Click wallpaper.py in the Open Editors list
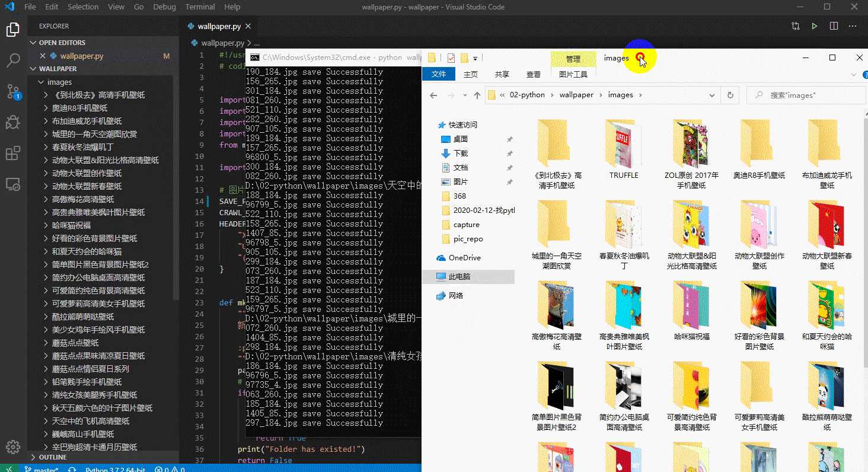The width and height of the screenshot is (868, 472). click(x=82, y=56)
